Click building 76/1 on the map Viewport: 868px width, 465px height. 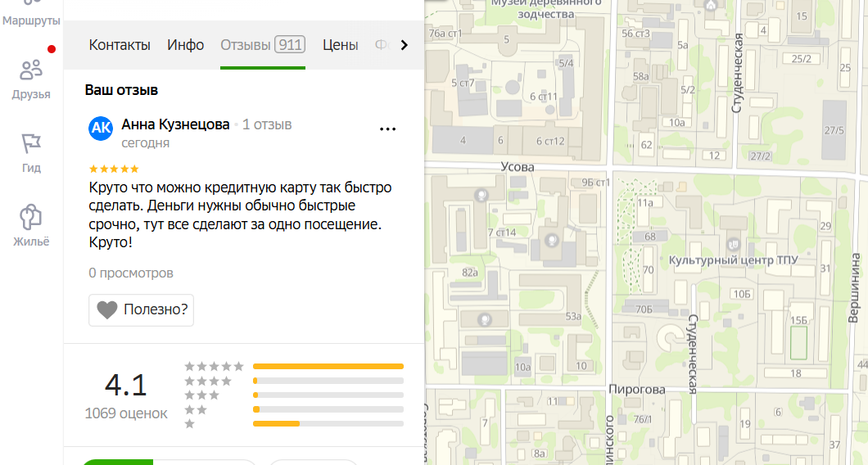[642, 420]
